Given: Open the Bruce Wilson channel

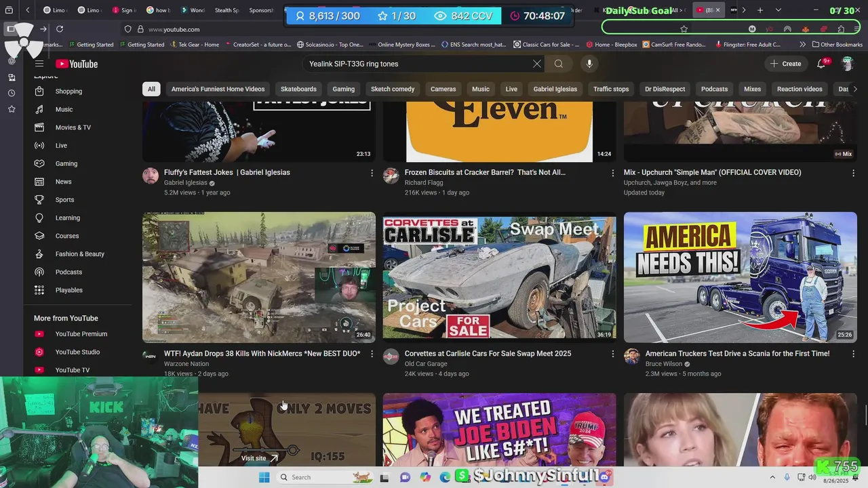Looking at the screenshot, I should point(664,364).
